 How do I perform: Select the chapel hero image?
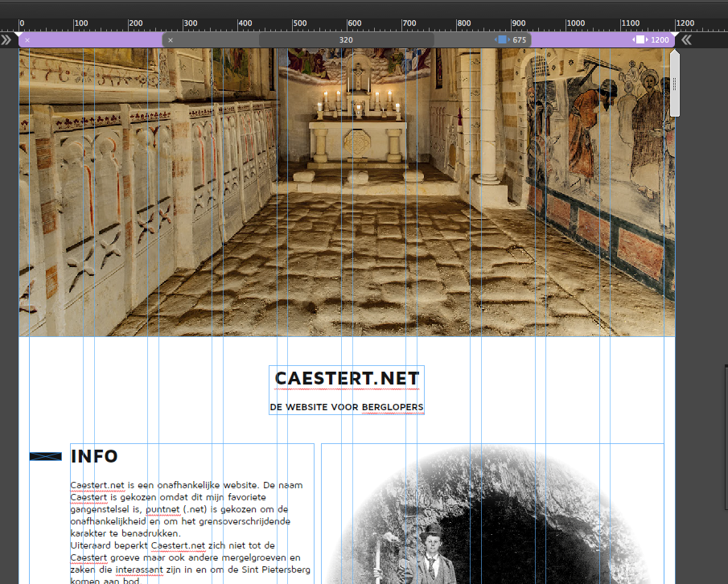tap(347, 191)
